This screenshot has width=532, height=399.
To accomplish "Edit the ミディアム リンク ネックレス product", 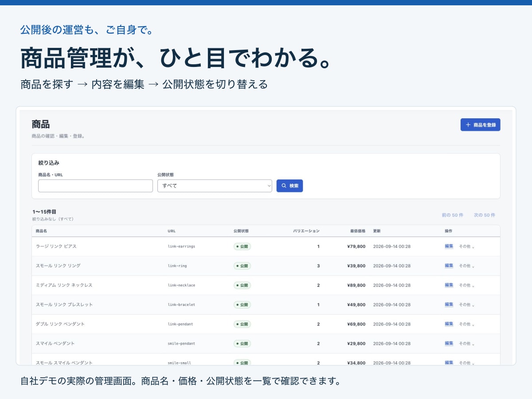I will 449,285.
